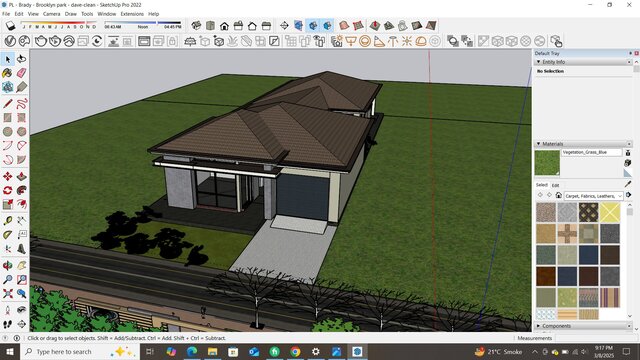Toggle the Shadows show/hide button

(x=10, y=26)
